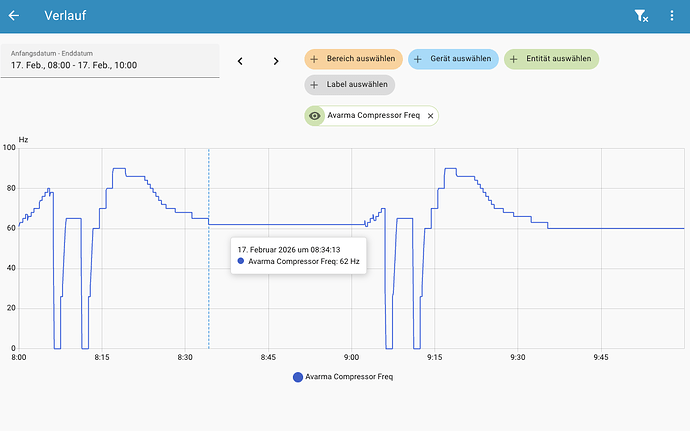Open the Gerät auswählen selector

453,59
